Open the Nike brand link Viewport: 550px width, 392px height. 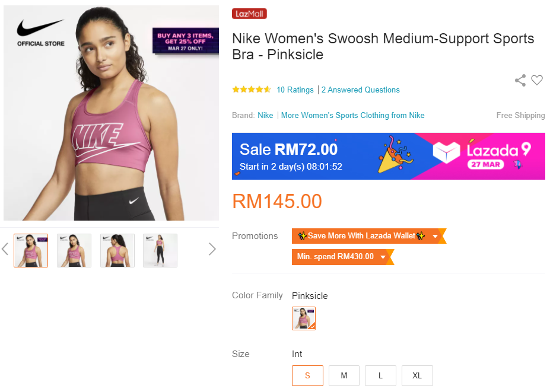tap(265, 116)
